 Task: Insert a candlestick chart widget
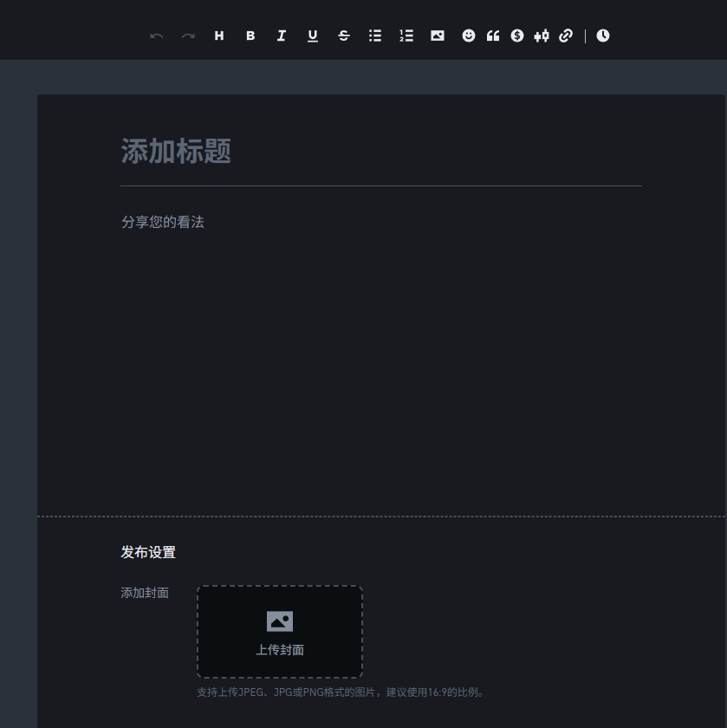point(542,36)
